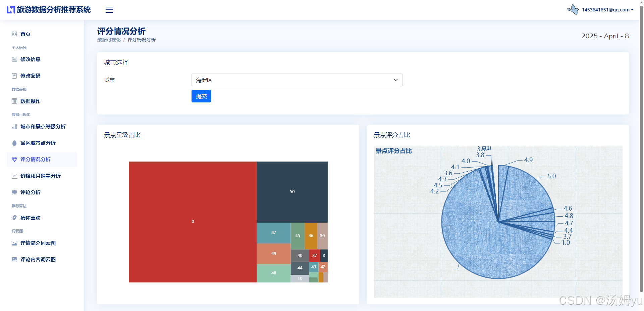Click the pie chart label 5.0
Viewport: 644px width, 311px height.
551,176
